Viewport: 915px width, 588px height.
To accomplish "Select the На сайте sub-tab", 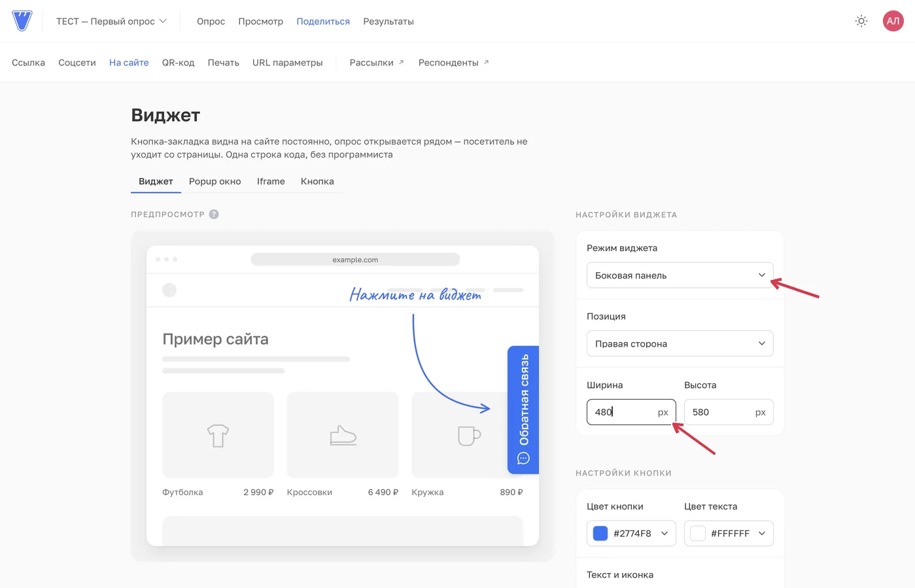I will click(129, 63).
